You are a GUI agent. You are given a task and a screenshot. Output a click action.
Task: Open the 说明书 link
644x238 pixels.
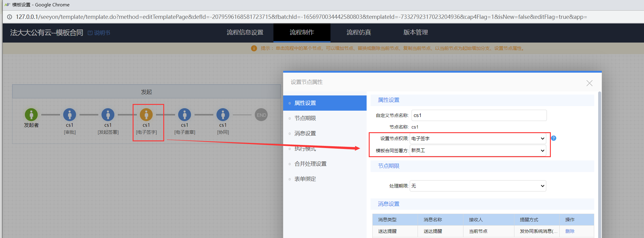tap(99, 33)
